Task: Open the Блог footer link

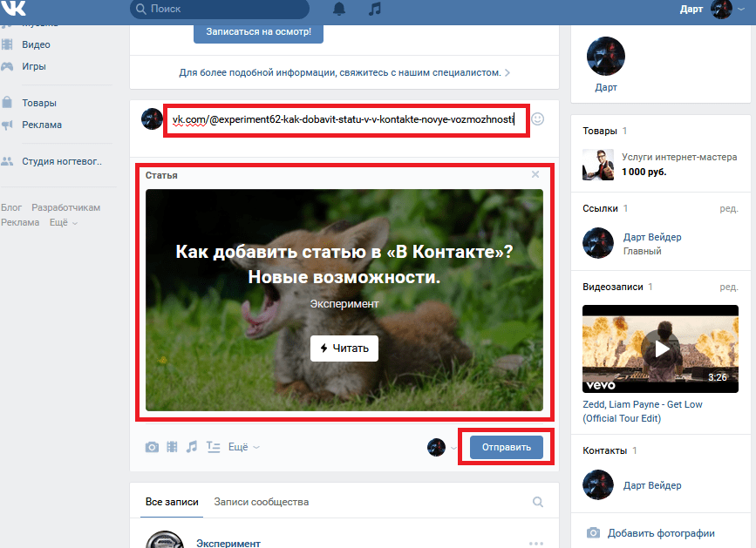Action: coord(11,207)
